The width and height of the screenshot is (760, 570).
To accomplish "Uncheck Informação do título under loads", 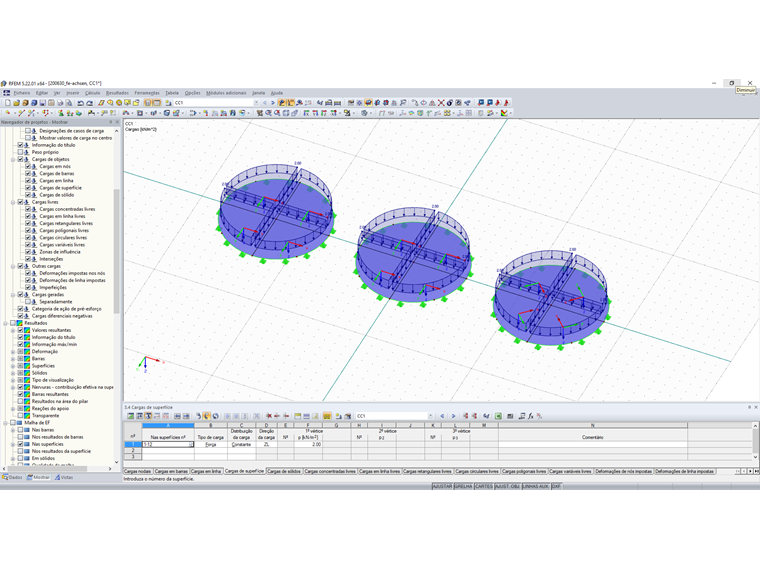I will pyautogui.click(x=20, y=145).
